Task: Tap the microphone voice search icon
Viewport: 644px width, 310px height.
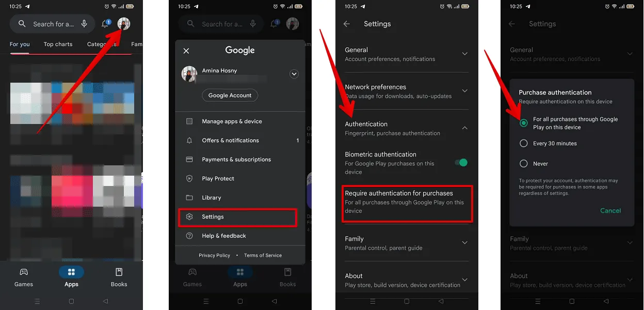Action: click(85, 24)
